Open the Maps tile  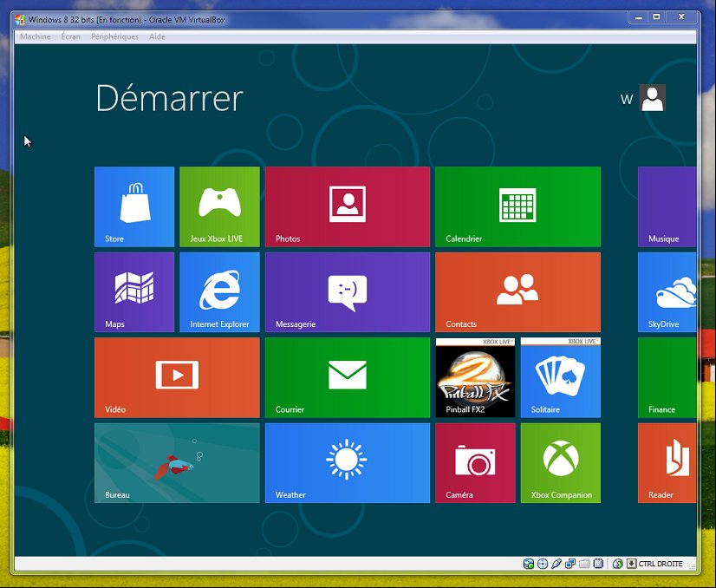tap(134, 291)
